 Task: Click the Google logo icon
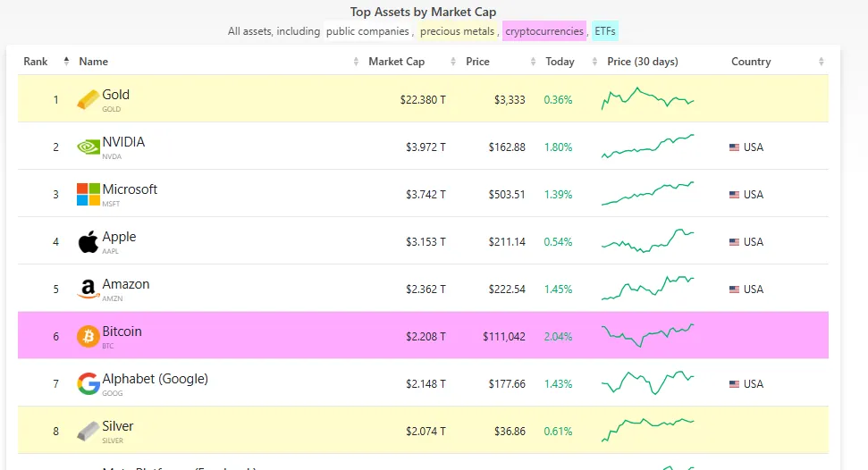click(88, 383)
